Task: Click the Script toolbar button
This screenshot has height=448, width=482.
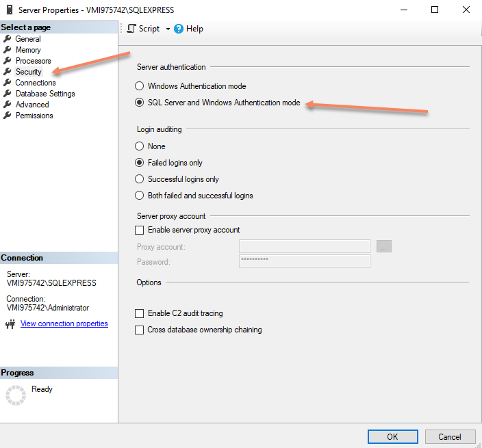Action: pyautogui.click(x=143, y=29)
